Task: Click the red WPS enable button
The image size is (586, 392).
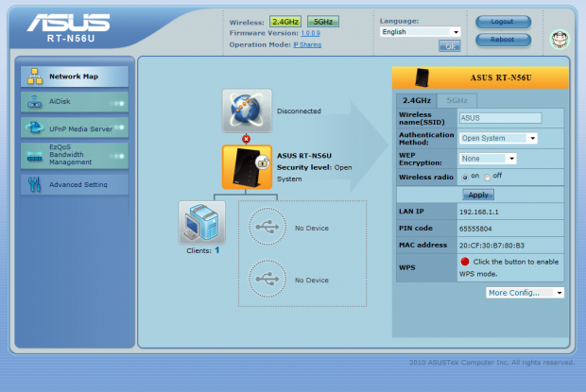Action: [465, 262]
